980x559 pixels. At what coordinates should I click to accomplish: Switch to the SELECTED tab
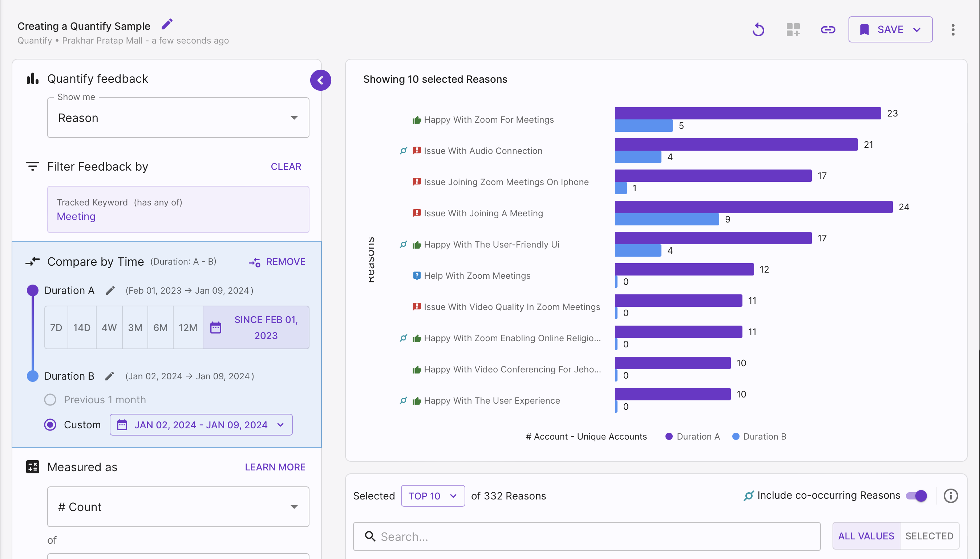click(x=929, y=536)
